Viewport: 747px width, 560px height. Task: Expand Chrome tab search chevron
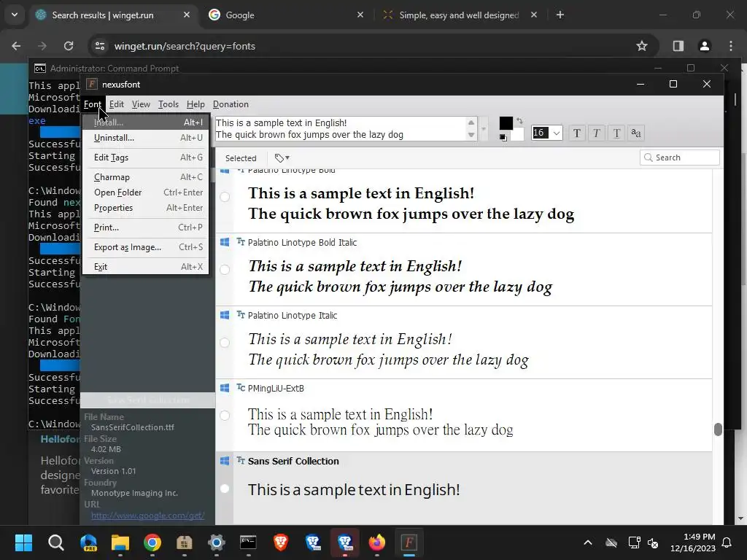pos(15,15)
